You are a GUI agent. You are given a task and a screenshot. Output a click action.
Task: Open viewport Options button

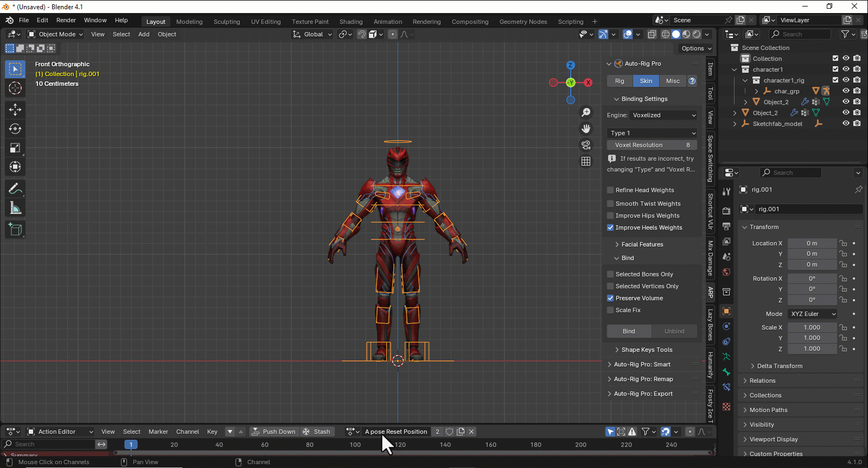pyautogui.click(x=696, y=48)
